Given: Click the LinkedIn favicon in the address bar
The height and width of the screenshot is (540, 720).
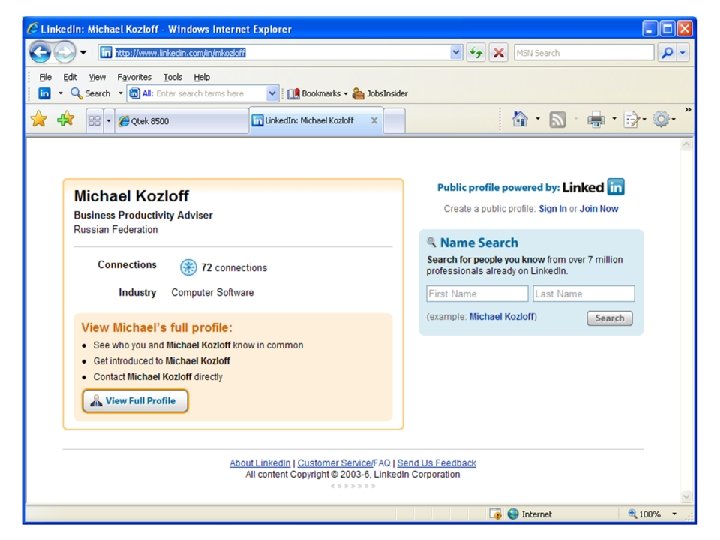Looking at the screenshot, I should (106, 52).
